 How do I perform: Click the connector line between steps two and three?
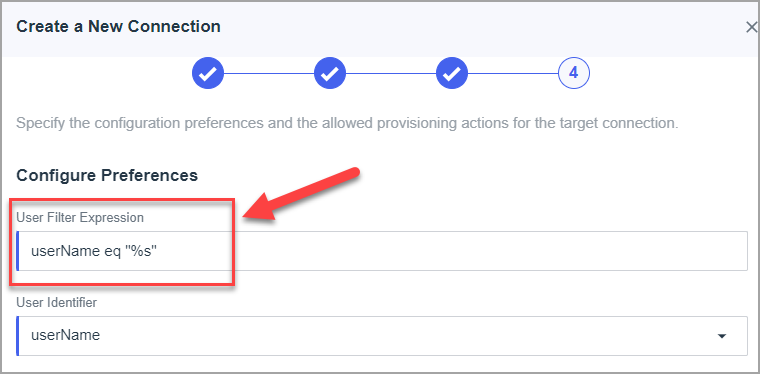point(391,74)
